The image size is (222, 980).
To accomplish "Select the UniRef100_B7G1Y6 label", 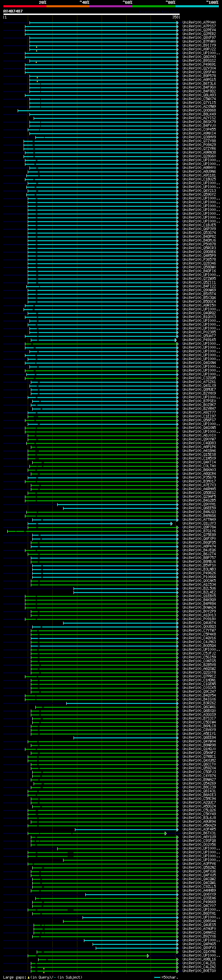I will [x=199, y=531].
